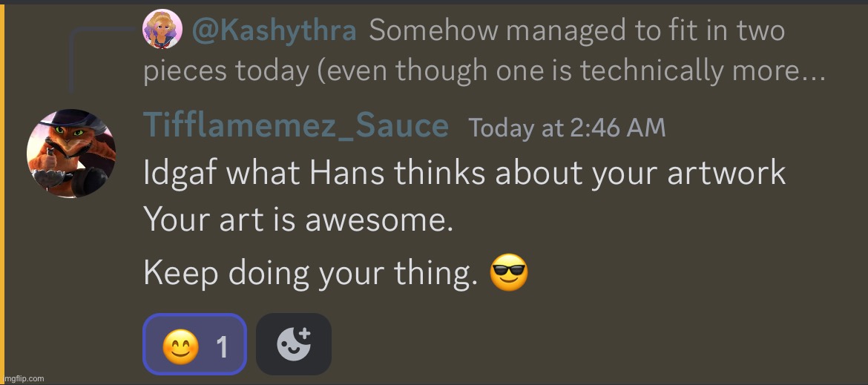Toggle the smiling face reaction
The image size is (868, 385).
194,344
